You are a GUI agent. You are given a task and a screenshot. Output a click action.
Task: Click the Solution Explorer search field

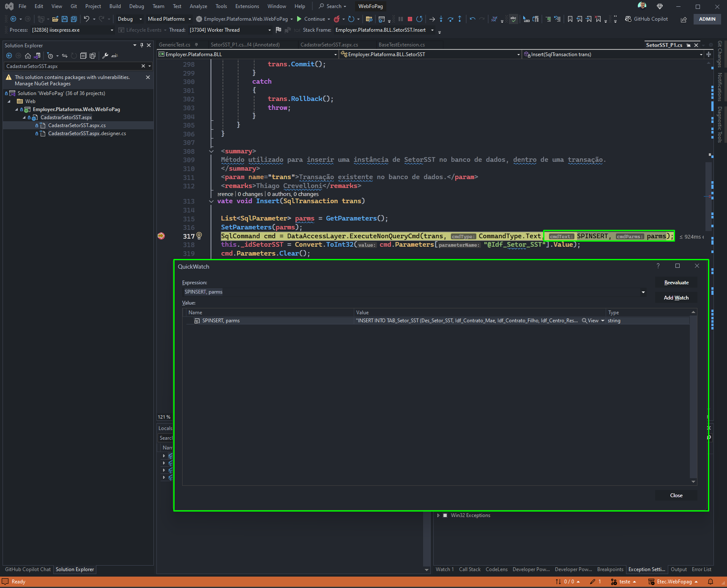tap(72, 66)
